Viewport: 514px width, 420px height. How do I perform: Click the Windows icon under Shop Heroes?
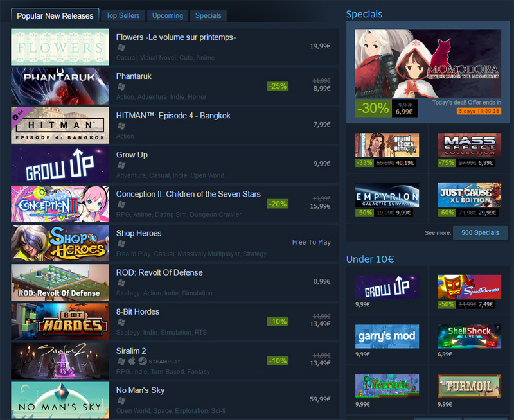[121, 243]
